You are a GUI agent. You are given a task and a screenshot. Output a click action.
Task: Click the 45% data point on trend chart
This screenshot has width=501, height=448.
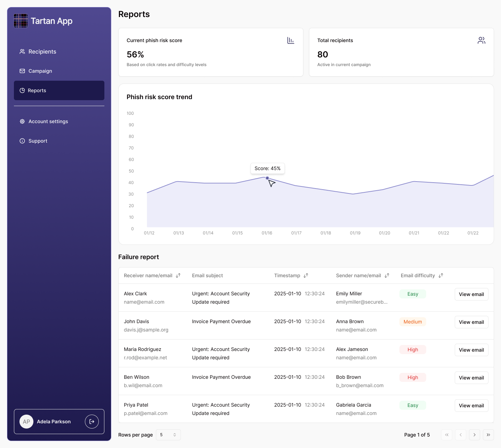(x=267, y=178)
